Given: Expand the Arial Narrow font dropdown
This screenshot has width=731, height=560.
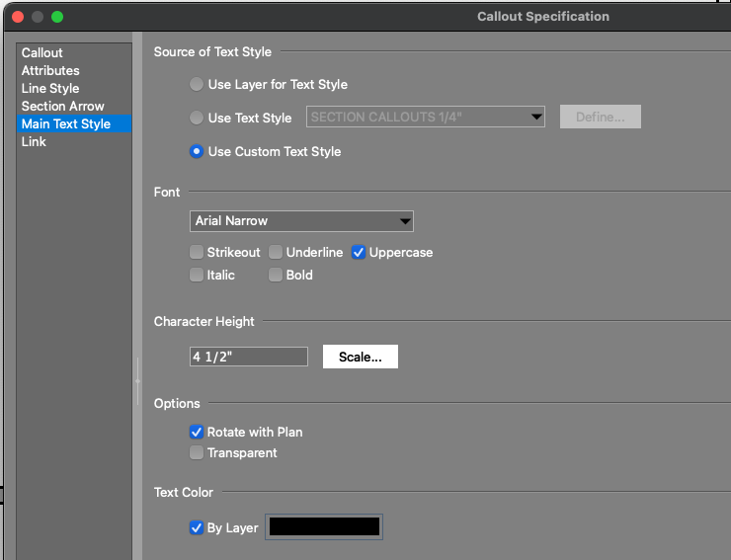Looking at the screenshot, I should pyautogui.click(x=301, y=220).
